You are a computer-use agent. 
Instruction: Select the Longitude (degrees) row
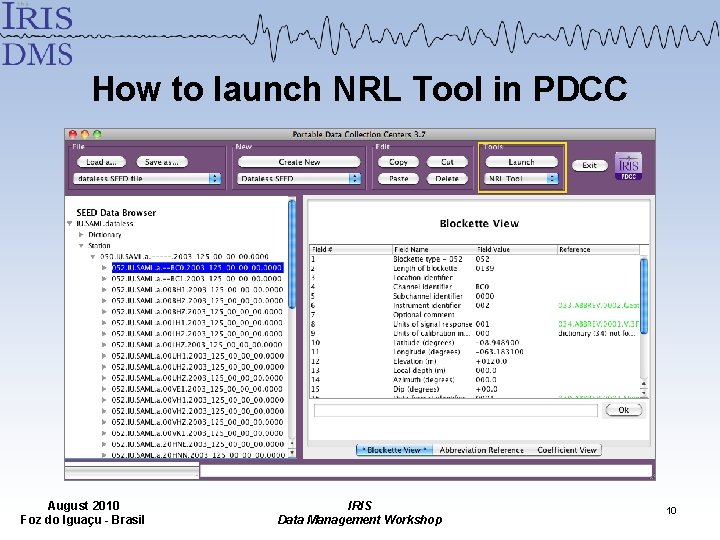(x=474, y=352)
